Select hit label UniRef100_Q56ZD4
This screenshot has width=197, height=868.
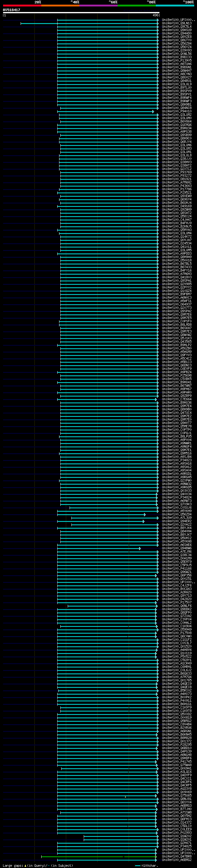tap(177, 514)
